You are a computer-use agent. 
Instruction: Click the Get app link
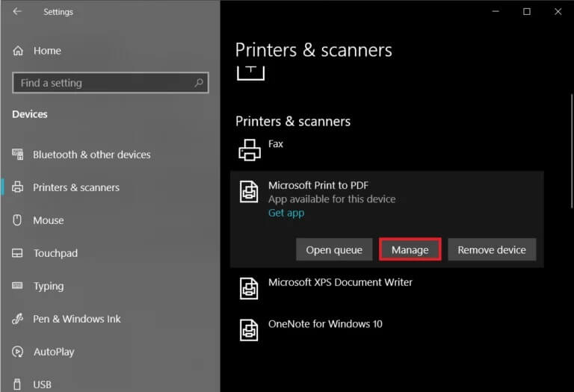[286, 213]
